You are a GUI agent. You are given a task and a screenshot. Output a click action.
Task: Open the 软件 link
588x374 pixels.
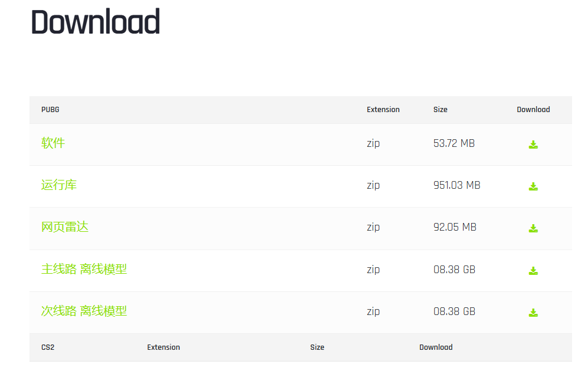click(53, 143)
